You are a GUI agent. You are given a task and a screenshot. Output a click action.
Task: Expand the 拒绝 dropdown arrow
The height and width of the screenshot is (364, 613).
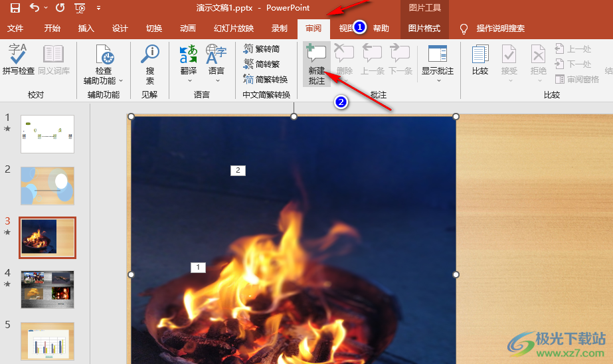[x=539, y=81]
